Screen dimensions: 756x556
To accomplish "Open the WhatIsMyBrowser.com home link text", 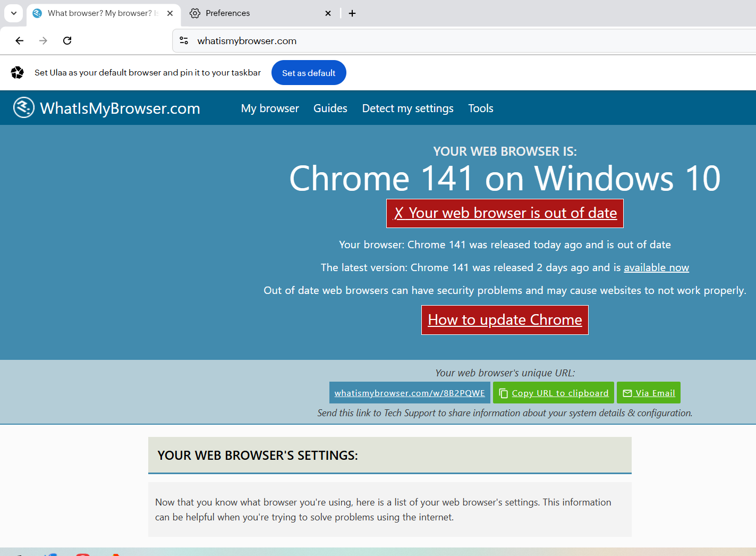I will (x=120, y=108).
